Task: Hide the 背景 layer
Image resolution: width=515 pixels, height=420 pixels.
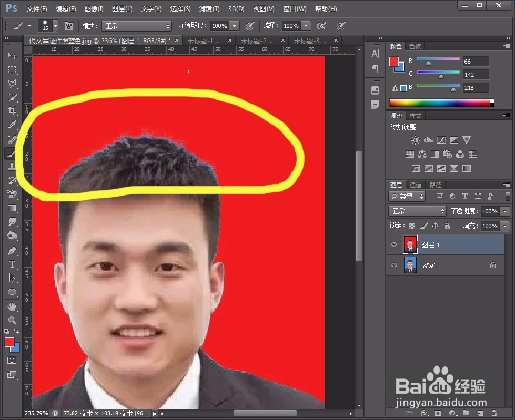Action: tap(393, 265)
